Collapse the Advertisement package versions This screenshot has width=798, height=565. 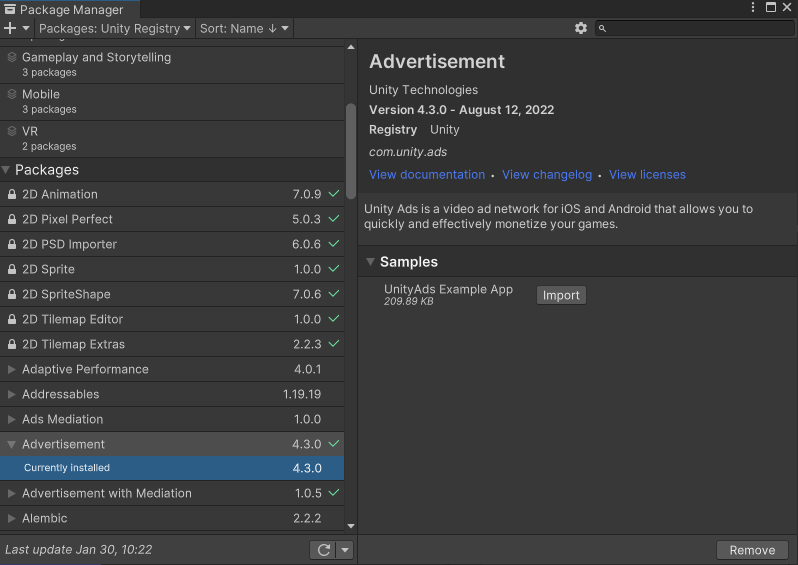click(x=11, y=444)
